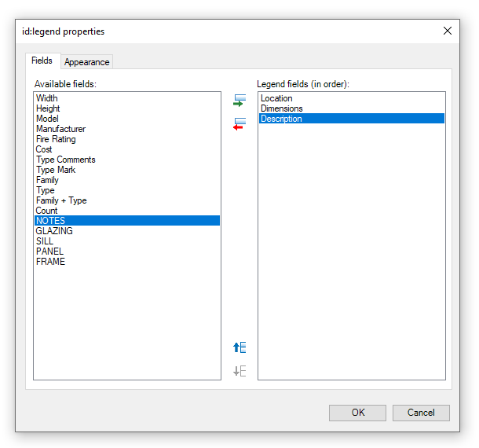Choose Manufacturer from Available fields list
479x448 pixels.
tap(61, 129)
